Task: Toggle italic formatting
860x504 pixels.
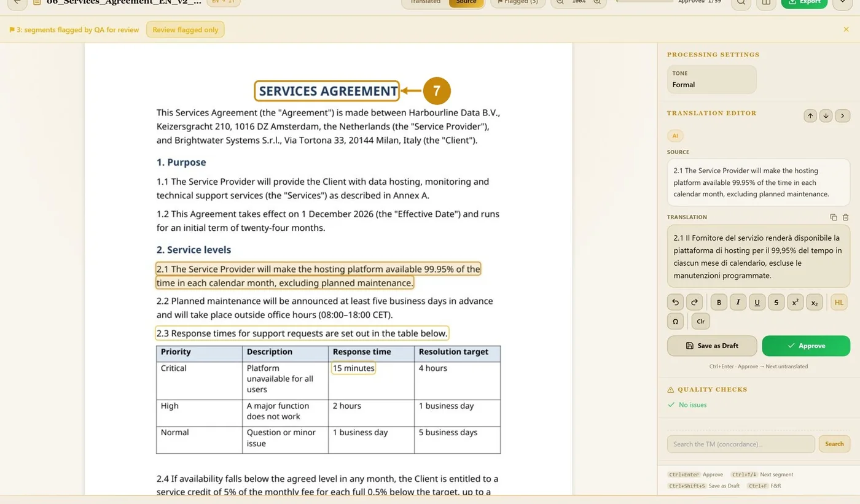Action: (x=738, y=302)
